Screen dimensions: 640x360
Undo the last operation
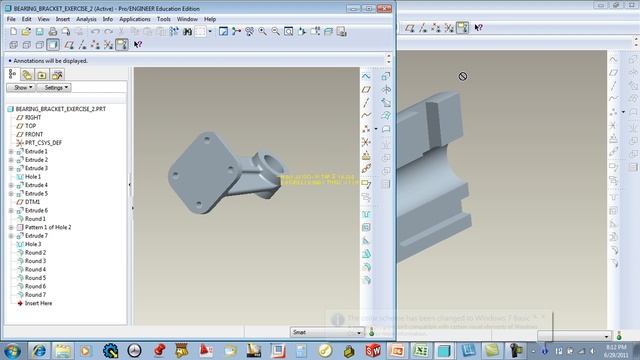pos(95,31)
